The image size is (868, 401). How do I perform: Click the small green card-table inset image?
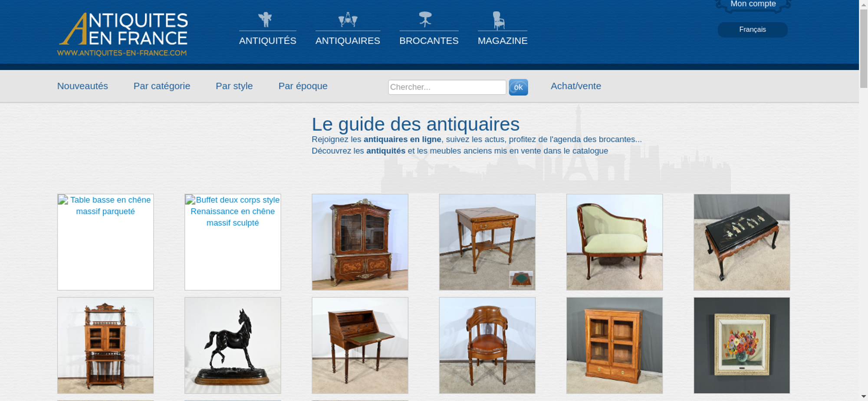pos(521,279)
